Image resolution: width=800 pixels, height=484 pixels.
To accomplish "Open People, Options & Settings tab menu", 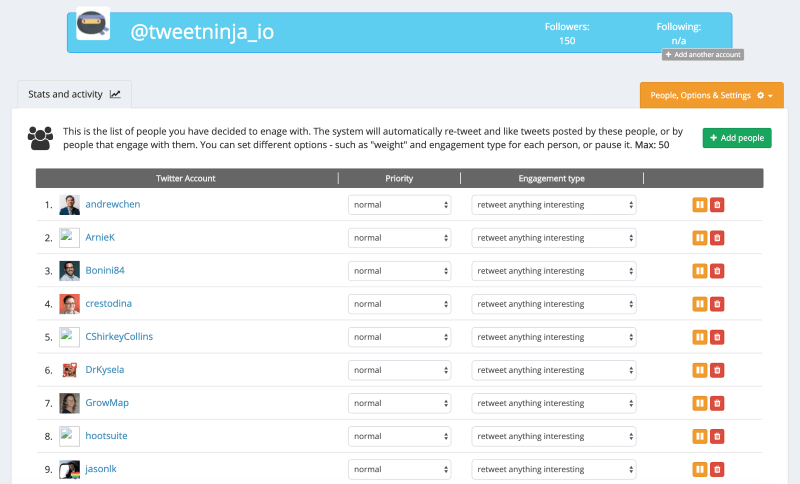I will [711, 95].
